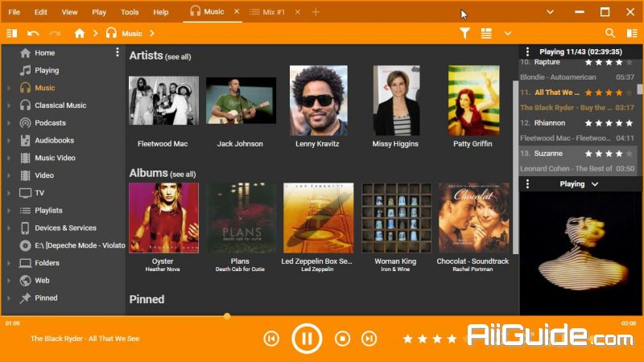
Task: Expand the Music tree node arrow
Action: tap(9, 88)
